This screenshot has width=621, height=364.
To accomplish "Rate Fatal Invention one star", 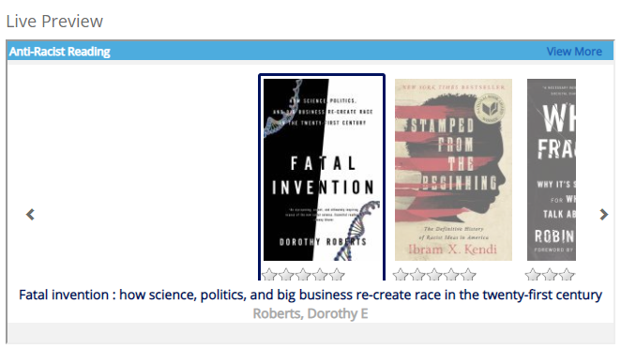I will coord(270,275).
